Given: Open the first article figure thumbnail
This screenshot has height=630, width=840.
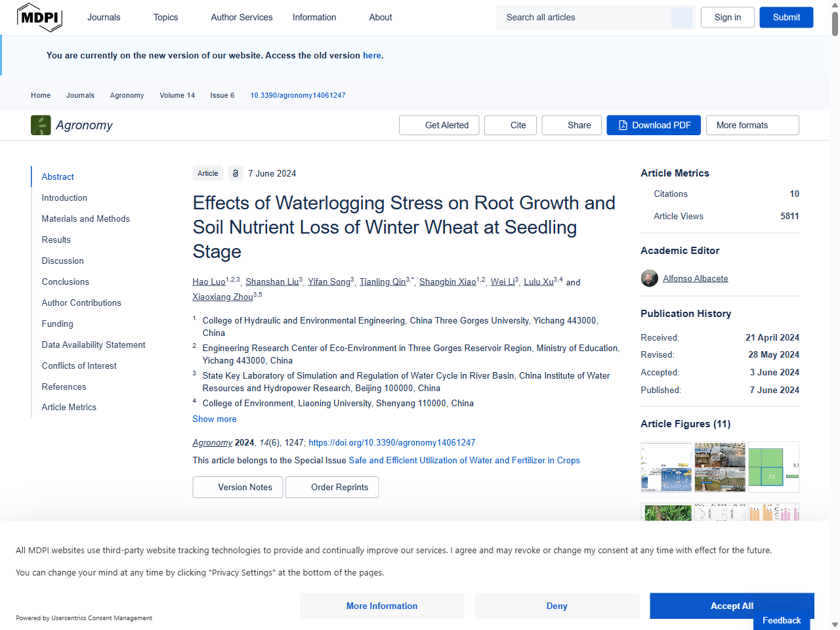Looking at the screenshot, I should 666,467.
